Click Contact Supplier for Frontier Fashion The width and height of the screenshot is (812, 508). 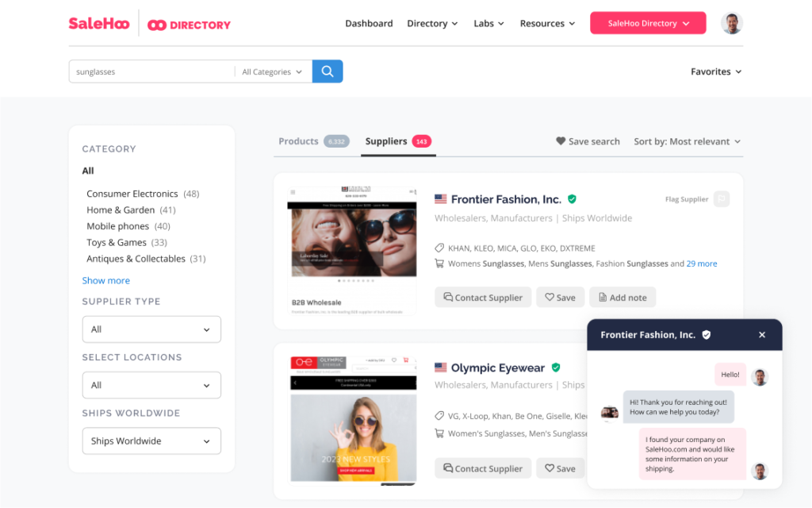(483, 298)
